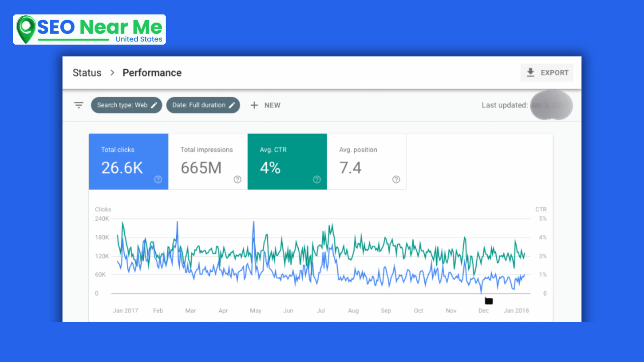Click the pencil icon on Date chip

point(232,105)
